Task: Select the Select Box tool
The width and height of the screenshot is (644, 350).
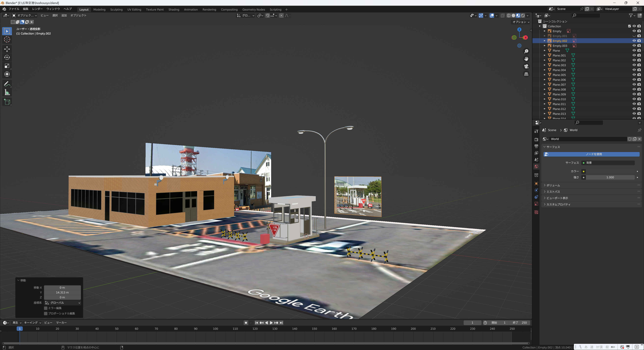Action: (x=7, y=31)
